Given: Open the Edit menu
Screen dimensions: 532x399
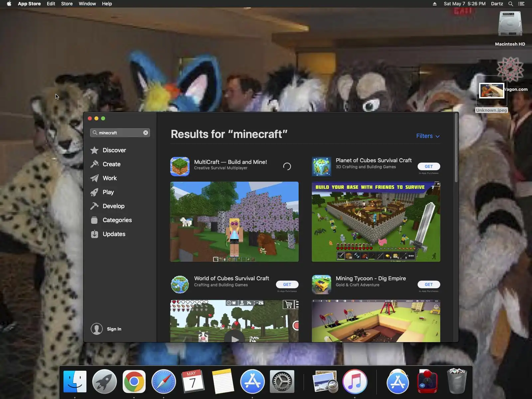Looking at the screenshot, I should coord(51,4).
